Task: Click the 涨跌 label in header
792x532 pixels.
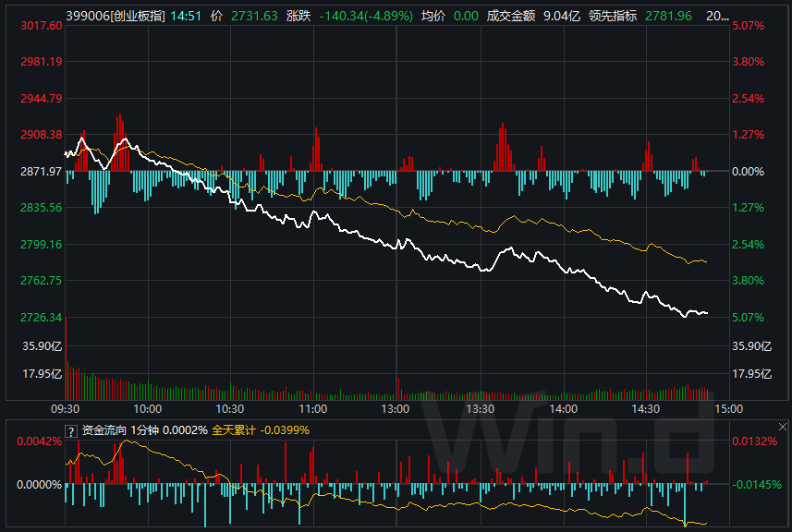Action: pos(299,16)
